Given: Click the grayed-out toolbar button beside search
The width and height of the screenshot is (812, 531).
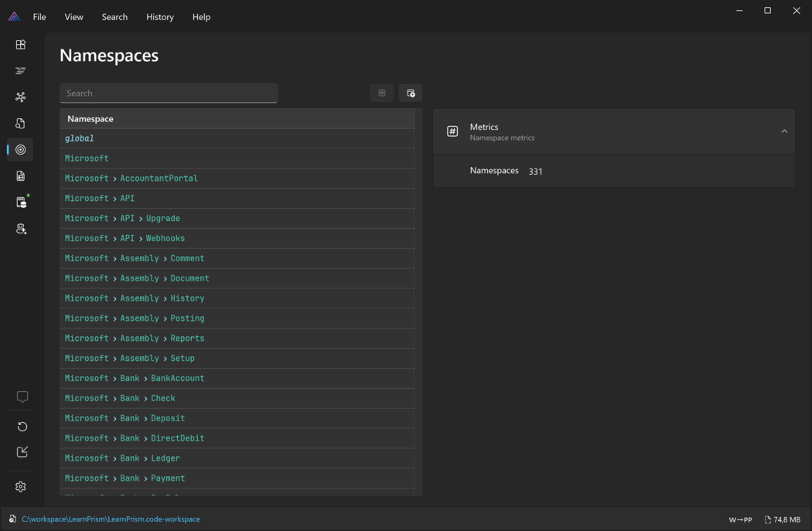Looking at the screenshot, I should tap(382, 94).
